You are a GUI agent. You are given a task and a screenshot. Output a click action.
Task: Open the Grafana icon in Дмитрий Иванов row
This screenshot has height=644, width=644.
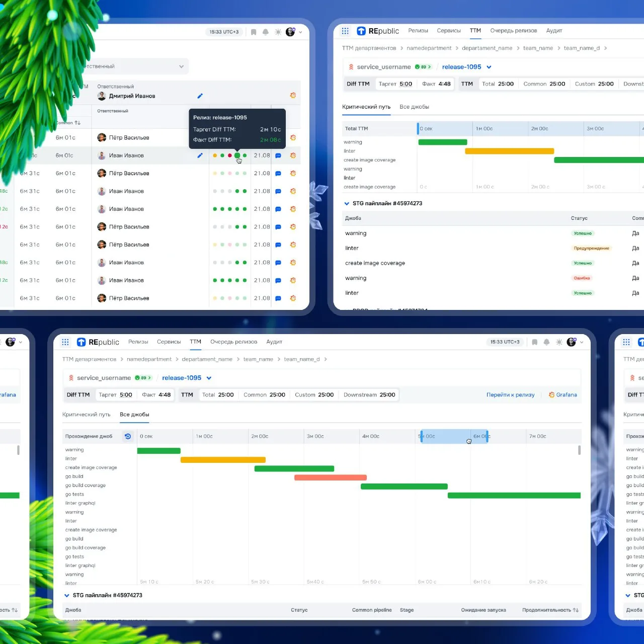pyautogui.click(x=293, y=96)
